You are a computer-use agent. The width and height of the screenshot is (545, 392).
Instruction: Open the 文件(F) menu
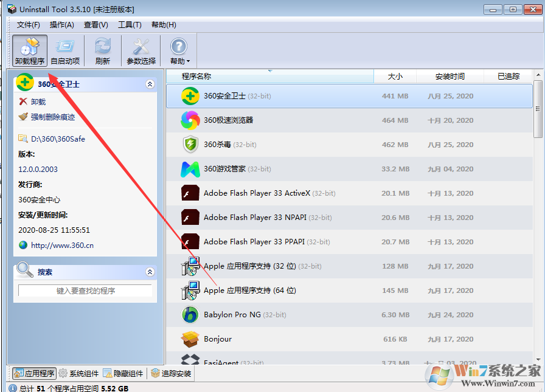coord(27,25)
